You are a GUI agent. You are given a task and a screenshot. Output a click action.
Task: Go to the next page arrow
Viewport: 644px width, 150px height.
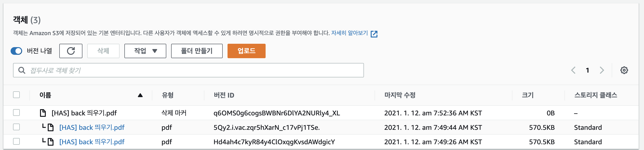(x=602, y=70)
